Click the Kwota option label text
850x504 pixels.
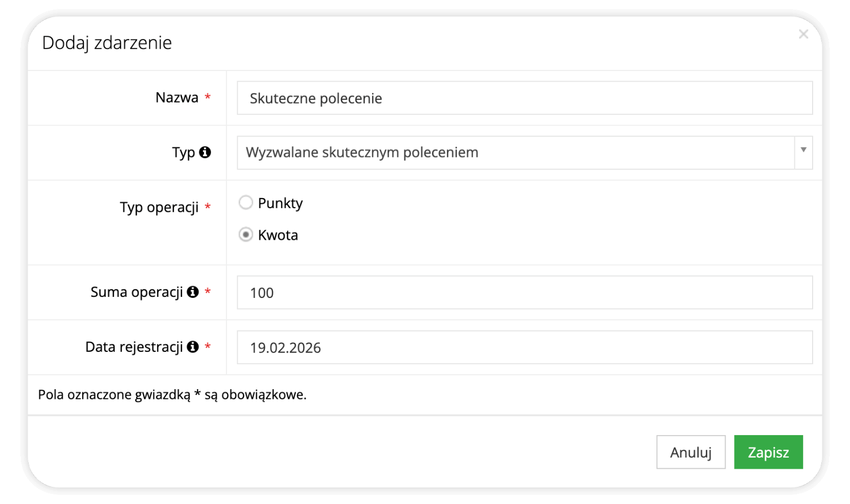coord(278,235)
